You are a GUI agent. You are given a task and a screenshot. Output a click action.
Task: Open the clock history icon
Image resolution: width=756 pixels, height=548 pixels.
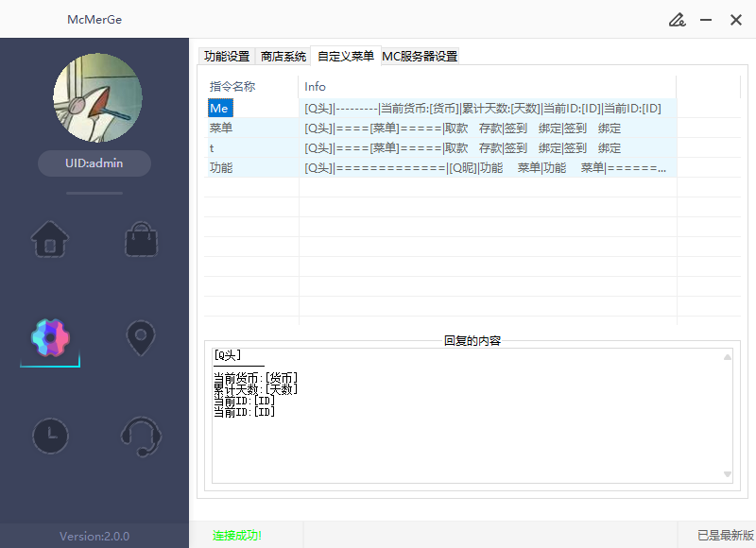(x=50, y=437)
